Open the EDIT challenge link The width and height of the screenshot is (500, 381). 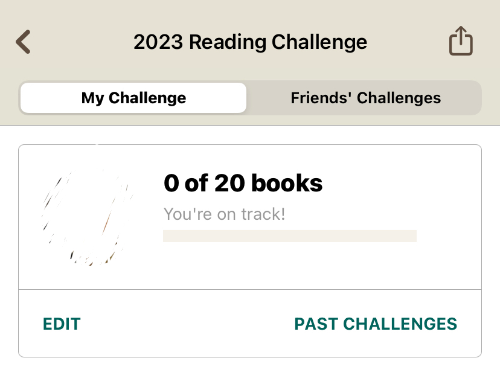click(x=62, y=324)
